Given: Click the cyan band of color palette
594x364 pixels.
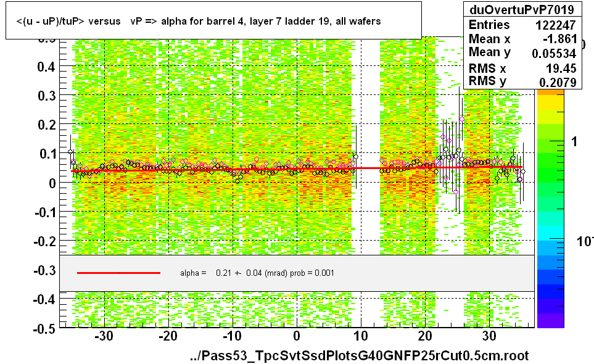Looking at the screenshot, I should (550, 233).
